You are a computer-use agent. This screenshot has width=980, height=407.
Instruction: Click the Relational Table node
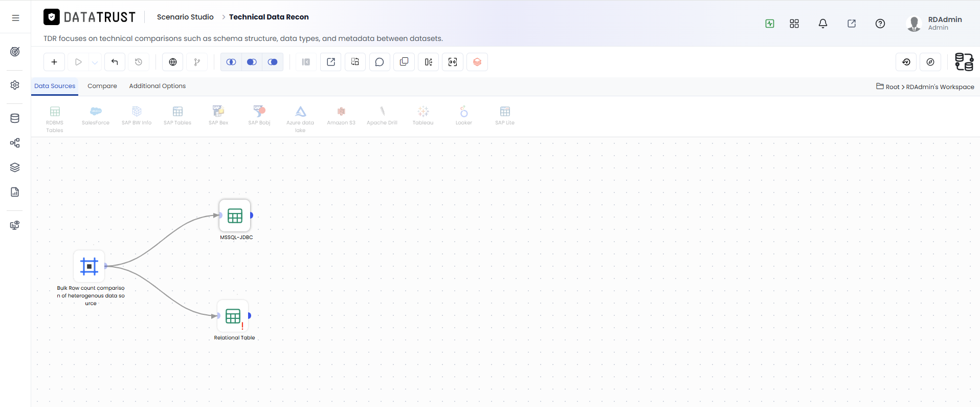click(233, 316)
